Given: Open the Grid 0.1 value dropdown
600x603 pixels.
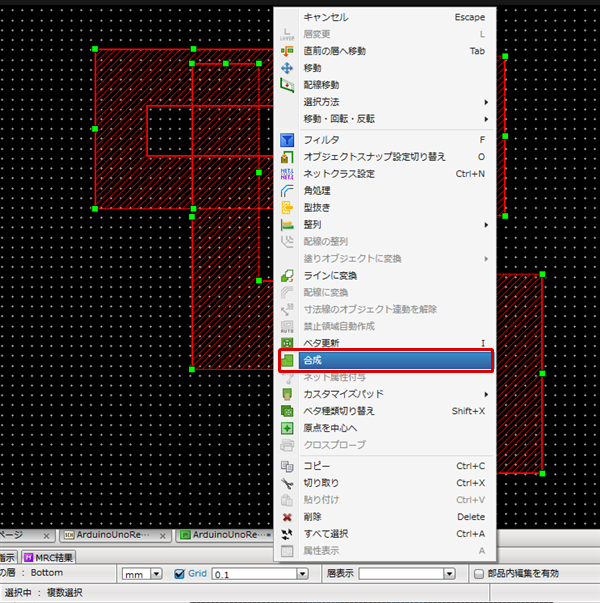Looking at the screenshot, I should 302,574.
